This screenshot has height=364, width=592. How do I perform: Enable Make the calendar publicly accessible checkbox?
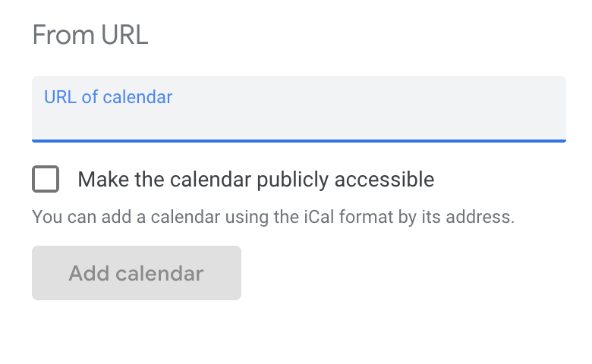pos(46,180)
